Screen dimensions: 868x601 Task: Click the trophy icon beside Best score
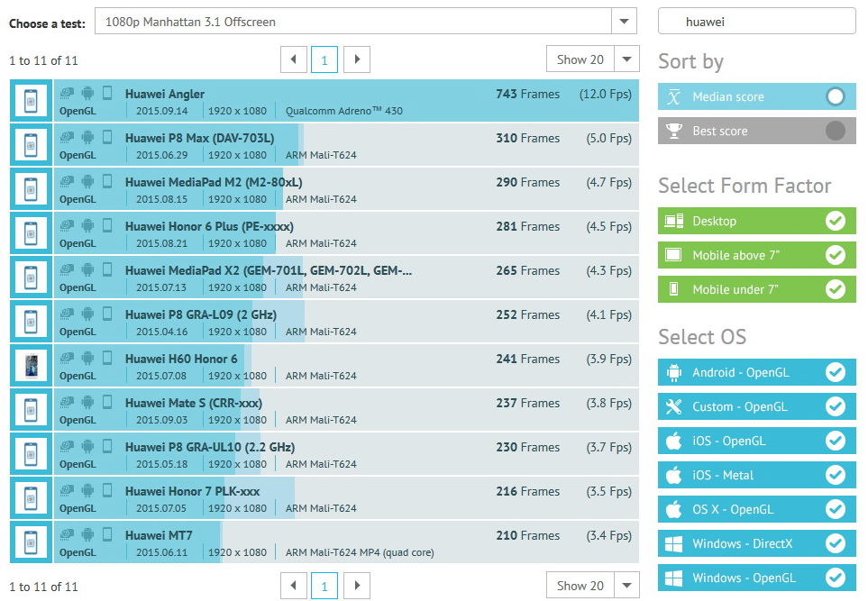point(673,132)
